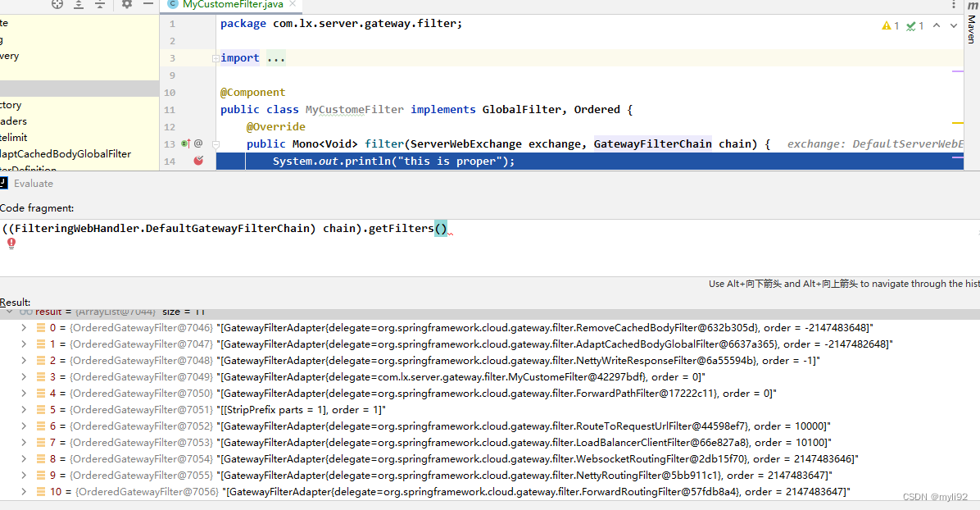Collapse the filter method fold marker
The width and height of the screenshot is (980, 510).
point(216,144)
